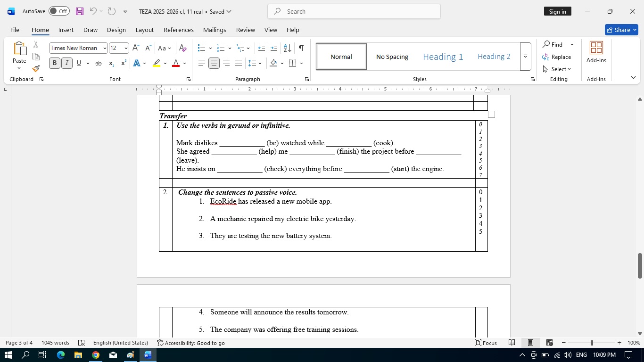Viewport: 644px width, 362px height.
Task: Click the Increase Indent icon
Action: (274, 48)
